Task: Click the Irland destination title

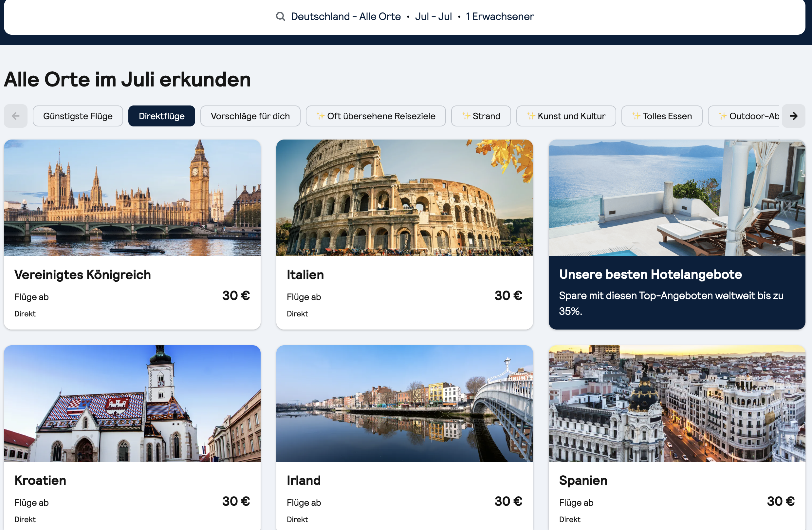Action: click(304, 481)
